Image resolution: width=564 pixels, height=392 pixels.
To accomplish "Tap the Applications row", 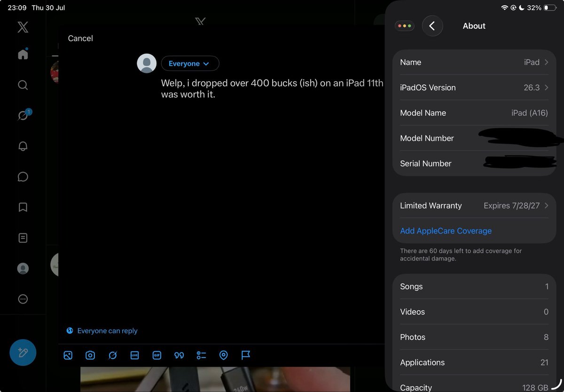I will tap(474, 362).
